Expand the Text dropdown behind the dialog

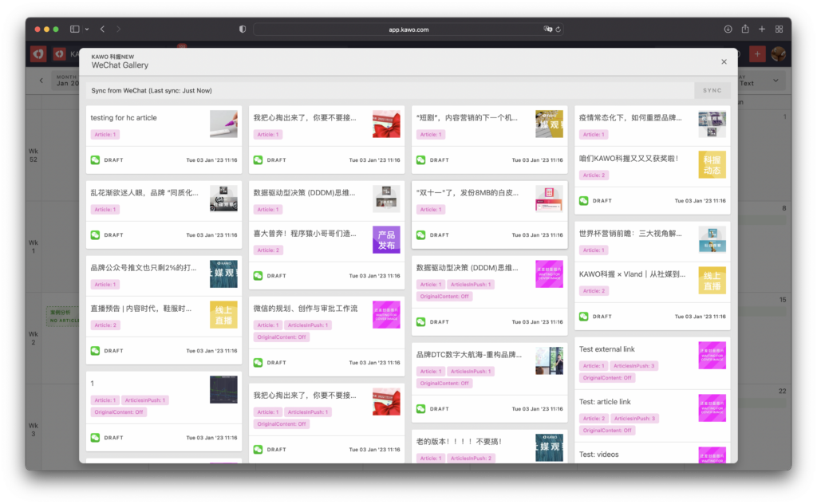coord(776,81)
